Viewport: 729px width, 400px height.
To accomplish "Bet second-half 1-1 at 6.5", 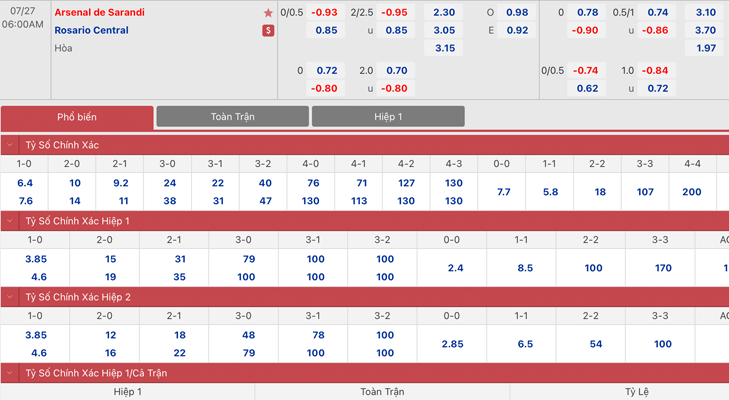I will coord(524,344).
